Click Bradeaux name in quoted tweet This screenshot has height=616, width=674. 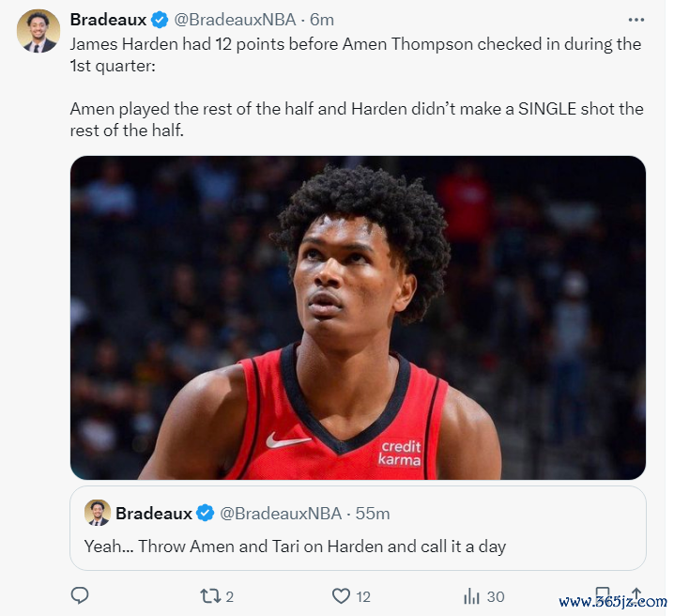[x=153, y=514]
